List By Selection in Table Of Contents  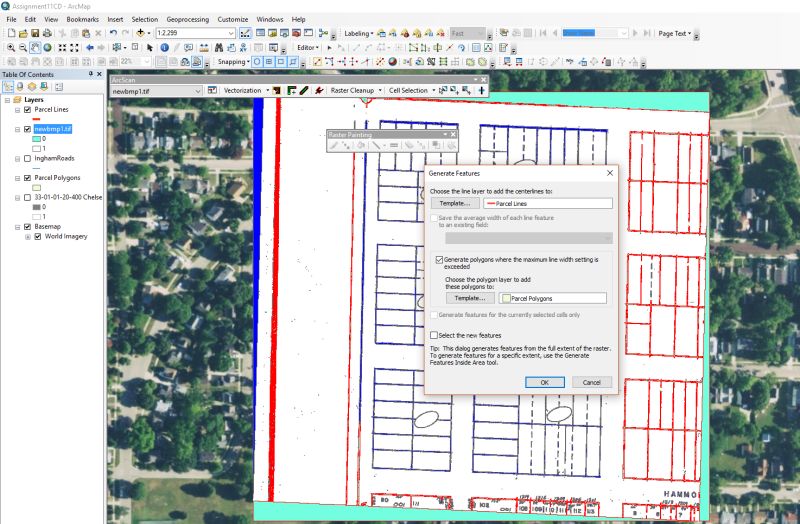coord(44,87)
